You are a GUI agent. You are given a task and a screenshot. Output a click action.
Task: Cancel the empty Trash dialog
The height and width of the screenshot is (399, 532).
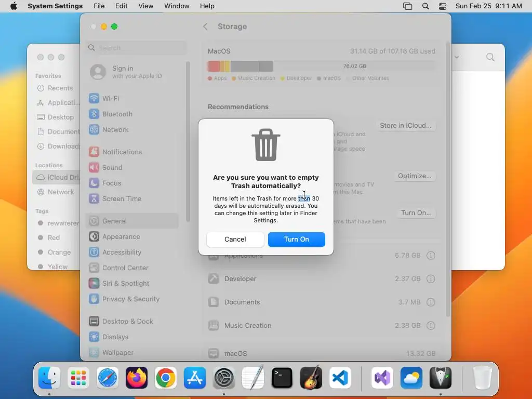click(235, 239)
